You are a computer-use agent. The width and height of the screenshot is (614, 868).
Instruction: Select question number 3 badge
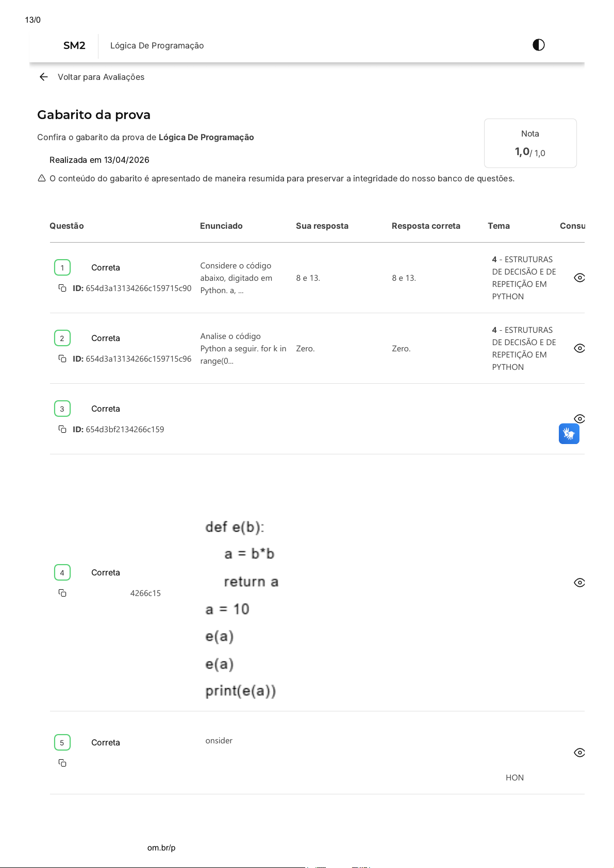coord(62,409)
